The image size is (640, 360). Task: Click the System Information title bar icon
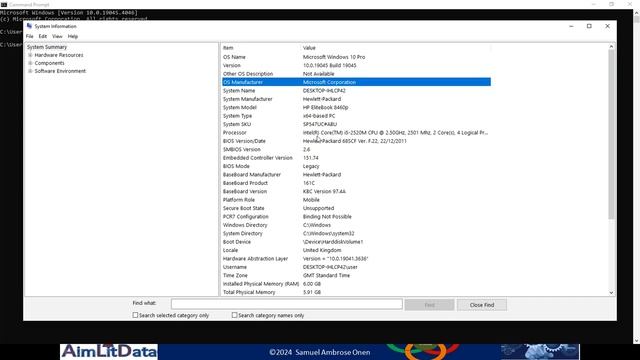click(x=29, y=26)
